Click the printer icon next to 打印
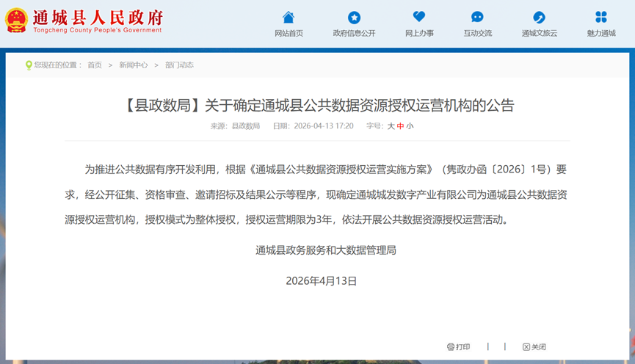 click(x=451, y=347)
